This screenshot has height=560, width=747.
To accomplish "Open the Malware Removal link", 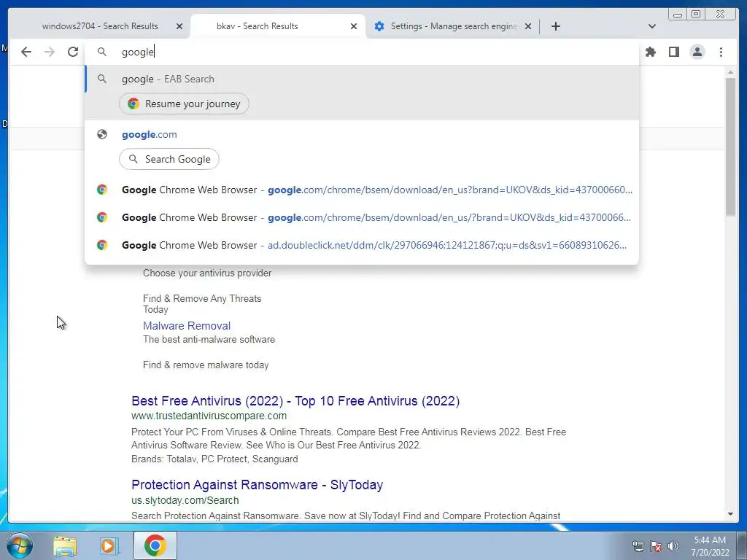I will click(x=187, y=326).
